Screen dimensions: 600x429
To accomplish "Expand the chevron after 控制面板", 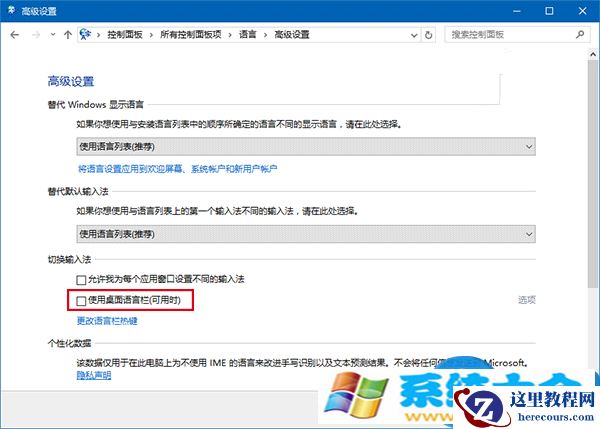I will pos(152,35).
